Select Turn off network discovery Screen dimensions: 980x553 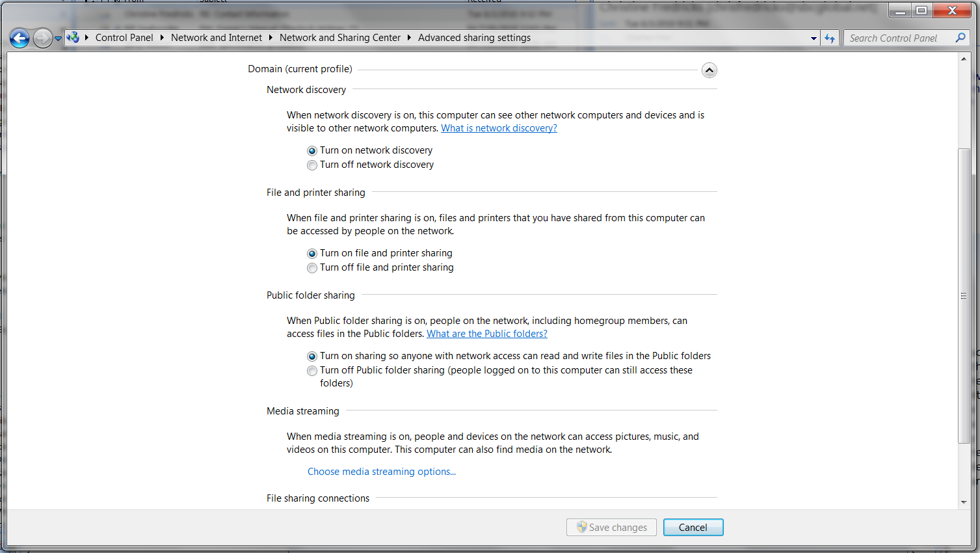[x=312, y=165]
